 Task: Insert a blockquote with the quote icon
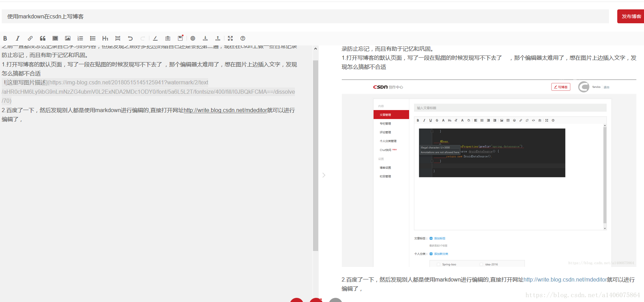coord(43,39)
